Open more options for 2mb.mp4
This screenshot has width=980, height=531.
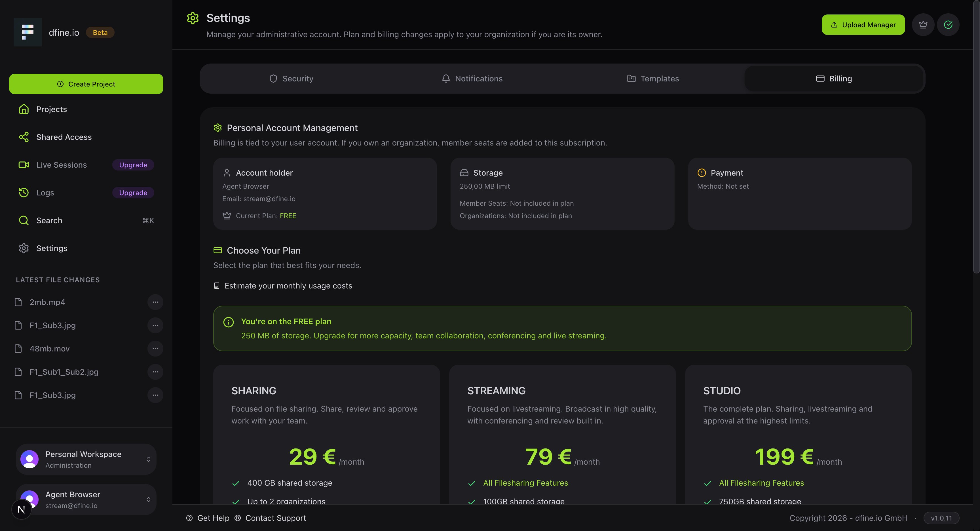[x=155, y=302]
